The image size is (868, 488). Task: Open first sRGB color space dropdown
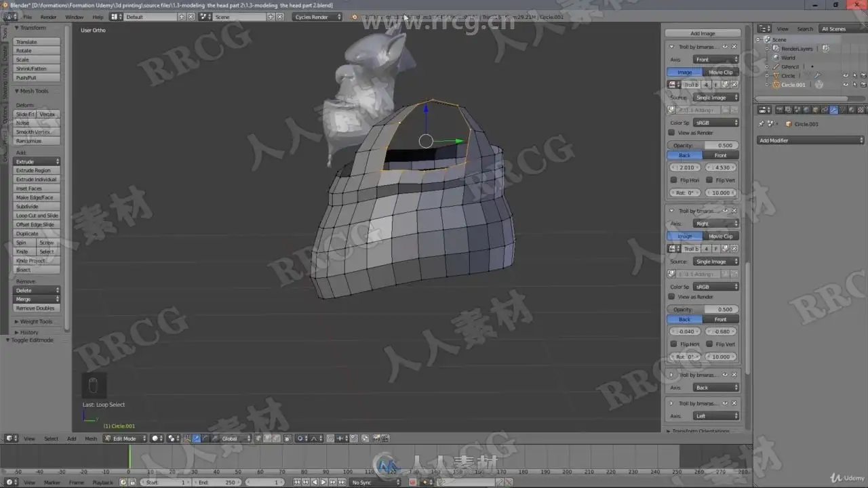point(716,123)
